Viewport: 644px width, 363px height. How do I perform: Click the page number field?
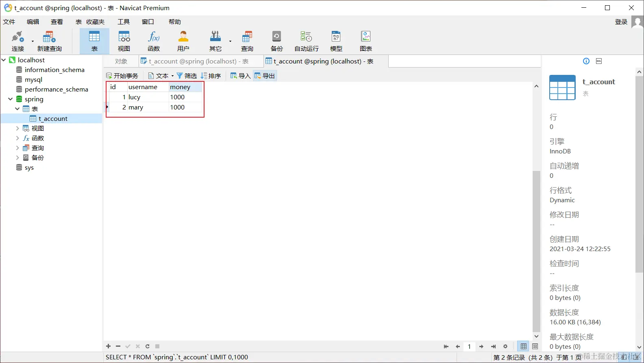point(470,347)
